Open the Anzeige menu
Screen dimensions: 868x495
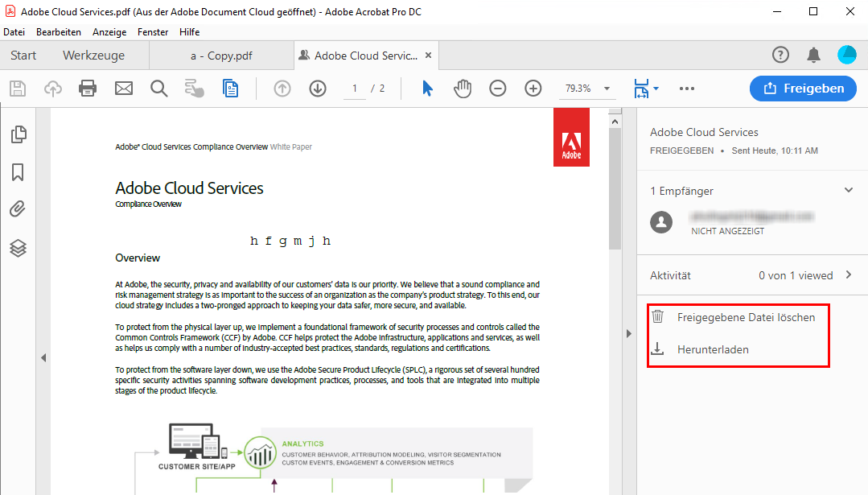(109, 32)
